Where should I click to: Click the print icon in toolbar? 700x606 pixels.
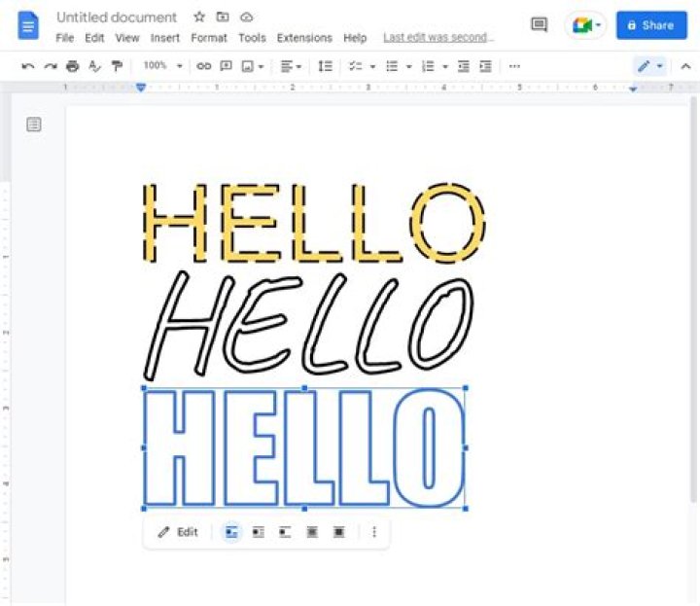coord(72,66)
